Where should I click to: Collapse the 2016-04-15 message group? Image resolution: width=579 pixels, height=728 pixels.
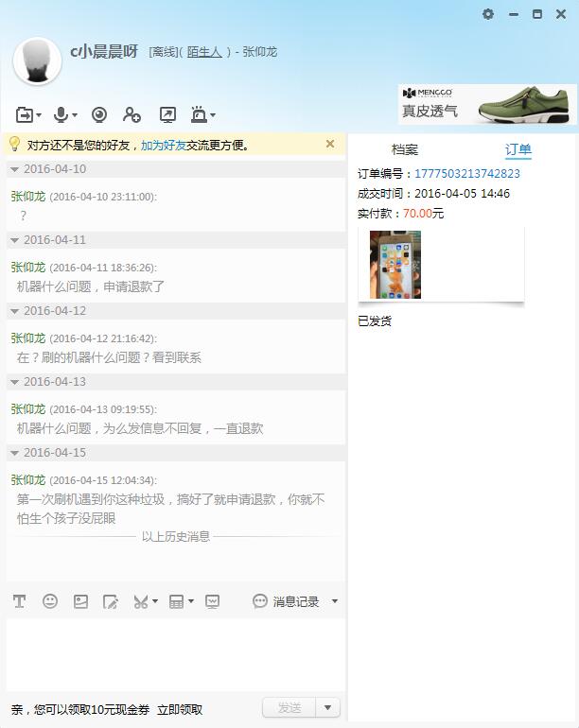pos(14,453)
